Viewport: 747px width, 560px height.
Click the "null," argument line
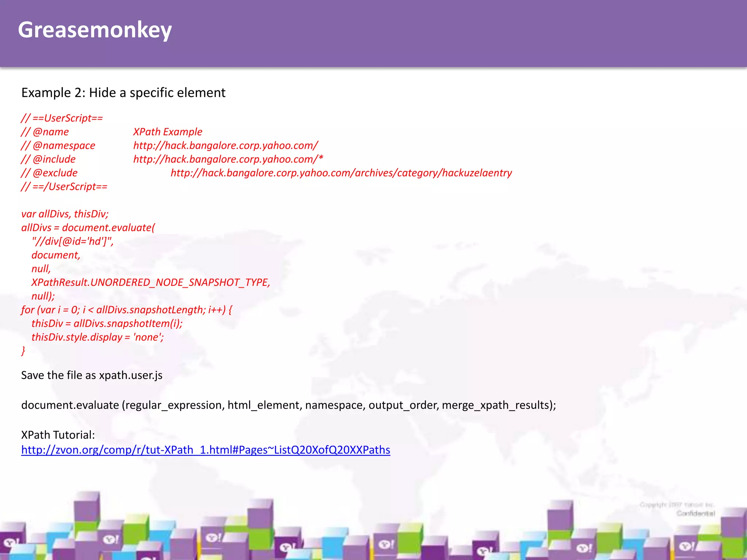tap(41, 269)
